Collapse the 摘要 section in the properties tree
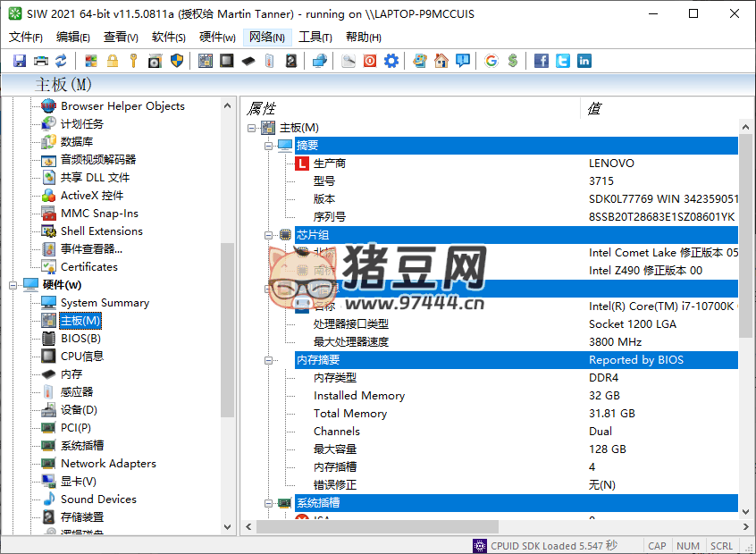Screen dimensions: 756x554 [x=268, y=146]
